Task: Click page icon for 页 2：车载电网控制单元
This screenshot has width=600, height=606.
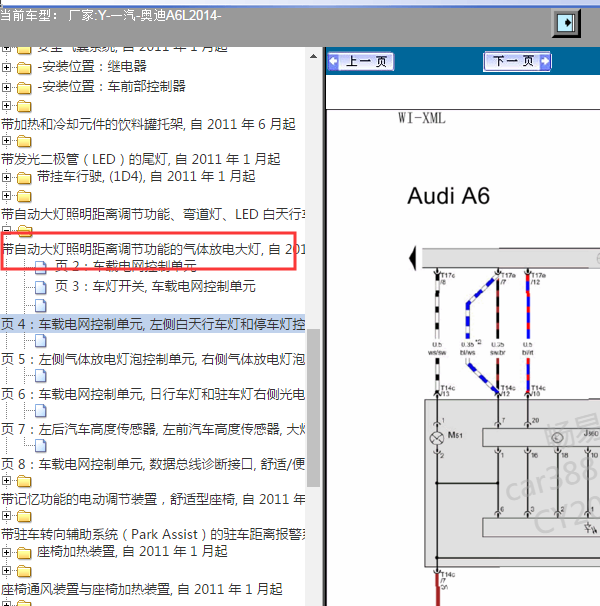Action: coord(41,267)
